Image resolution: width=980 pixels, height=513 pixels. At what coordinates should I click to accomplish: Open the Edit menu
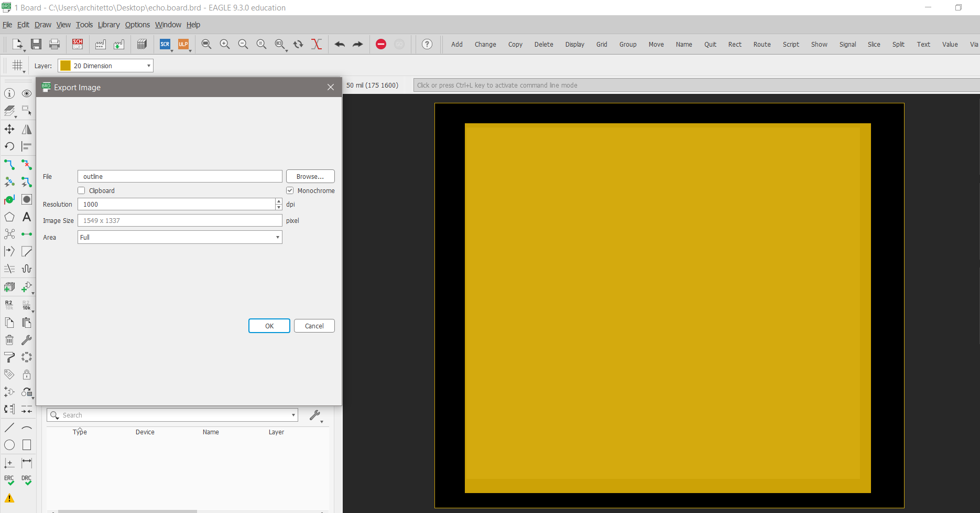pyautogui.click(x=23, y=25)
